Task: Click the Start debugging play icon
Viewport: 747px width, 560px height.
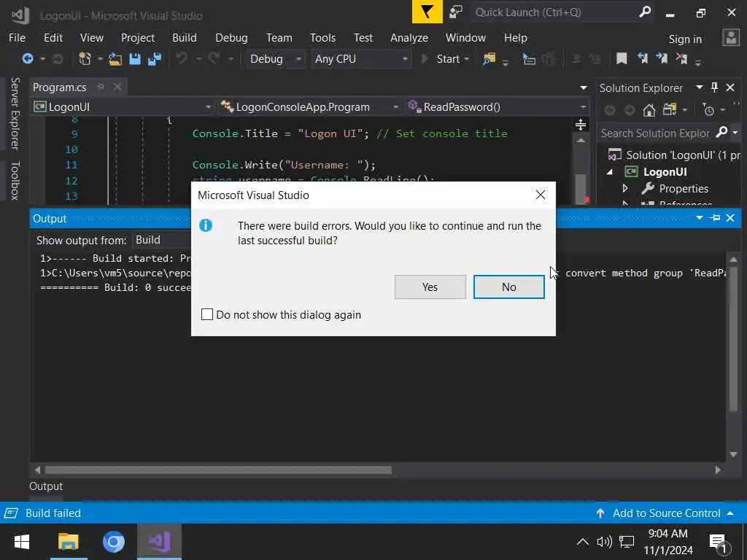Action: [x=425, y=58]
